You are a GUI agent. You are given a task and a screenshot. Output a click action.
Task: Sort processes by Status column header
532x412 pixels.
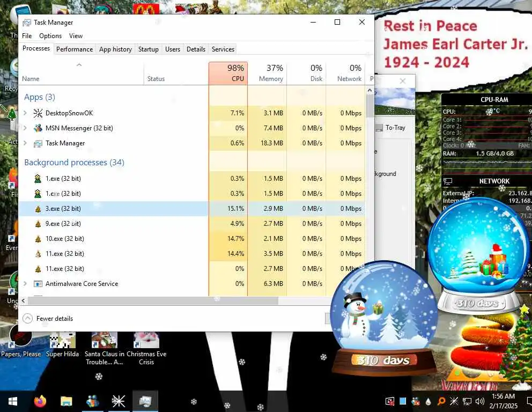tap(176, 73)
